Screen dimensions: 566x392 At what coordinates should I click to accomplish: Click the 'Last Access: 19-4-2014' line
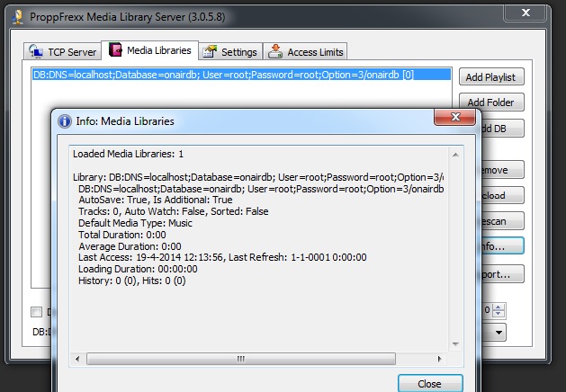tap(223, 257)
